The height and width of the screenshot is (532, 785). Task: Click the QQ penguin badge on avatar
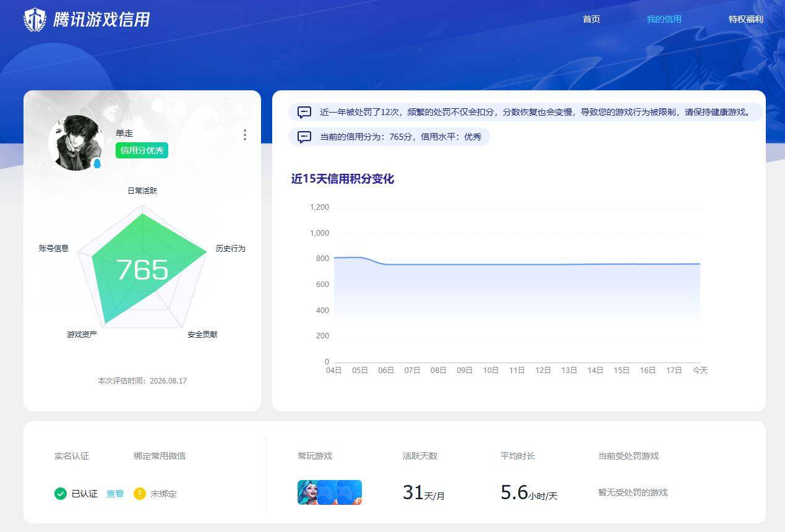[x=97, y=163]
